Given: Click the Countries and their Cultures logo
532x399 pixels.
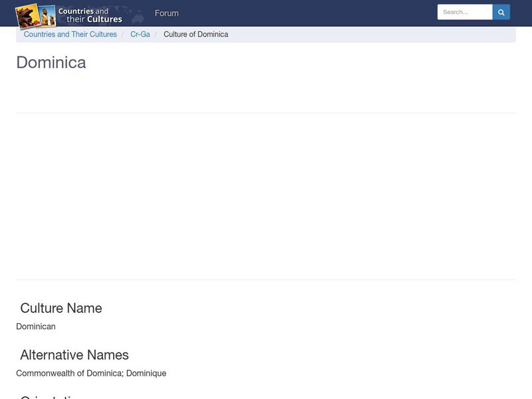Looking at the screenshot, I should [x=79, y=15].
